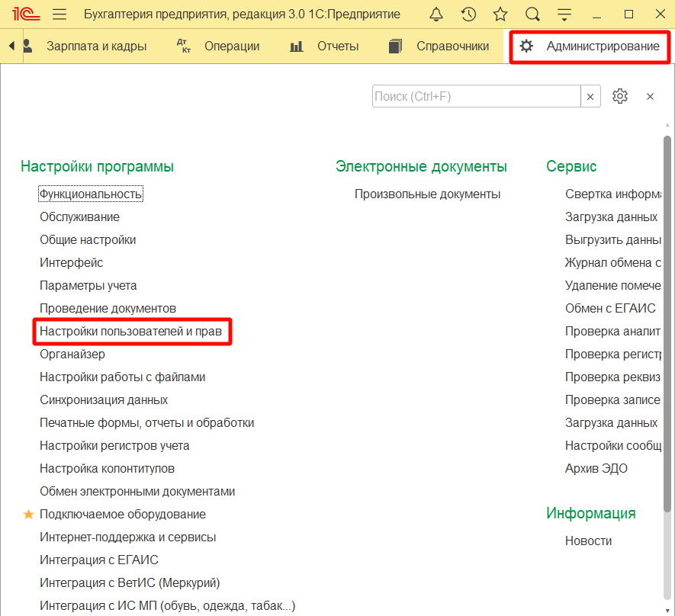Open the Функциональность settings link
The image size is (675, 616).
coord(91,194)
